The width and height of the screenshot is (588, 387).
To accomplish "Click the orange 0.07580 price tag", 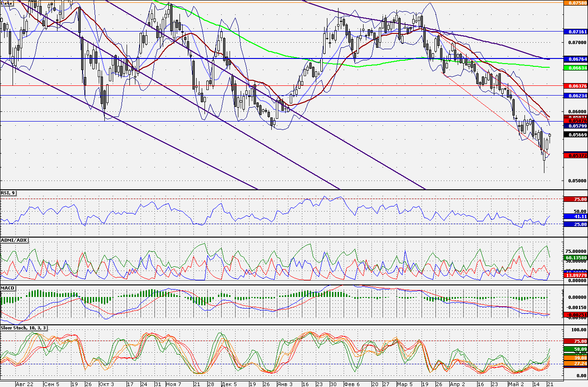I will tap(575, 2).
